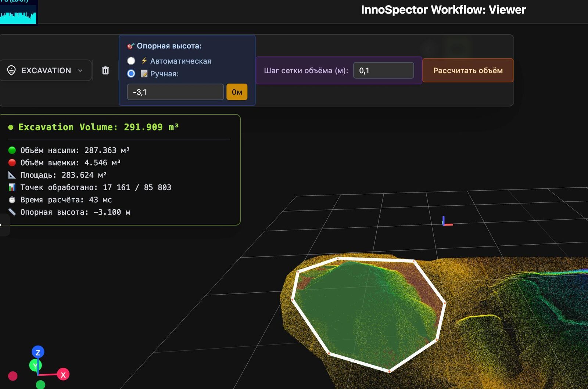
Task: Click the Excavation Volume result header
Action: tap(98, 127)
